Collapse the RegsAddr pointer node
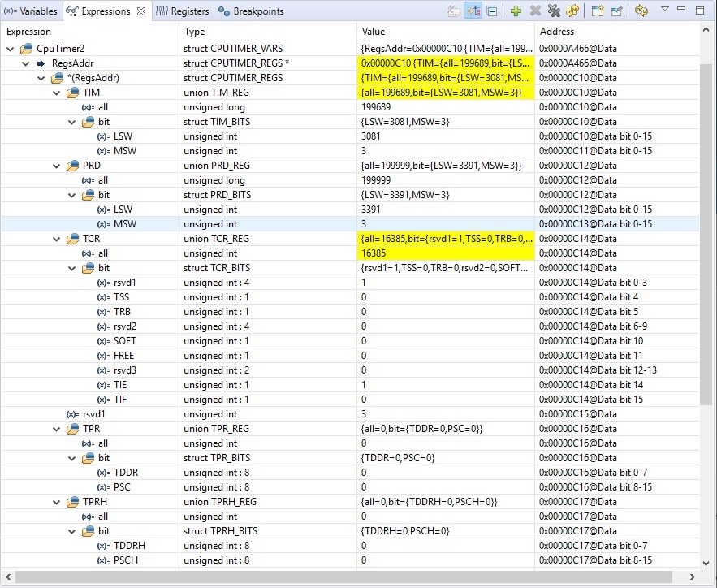Image resolution: width=717 pixels, height=588 pixels. point(26,63)
